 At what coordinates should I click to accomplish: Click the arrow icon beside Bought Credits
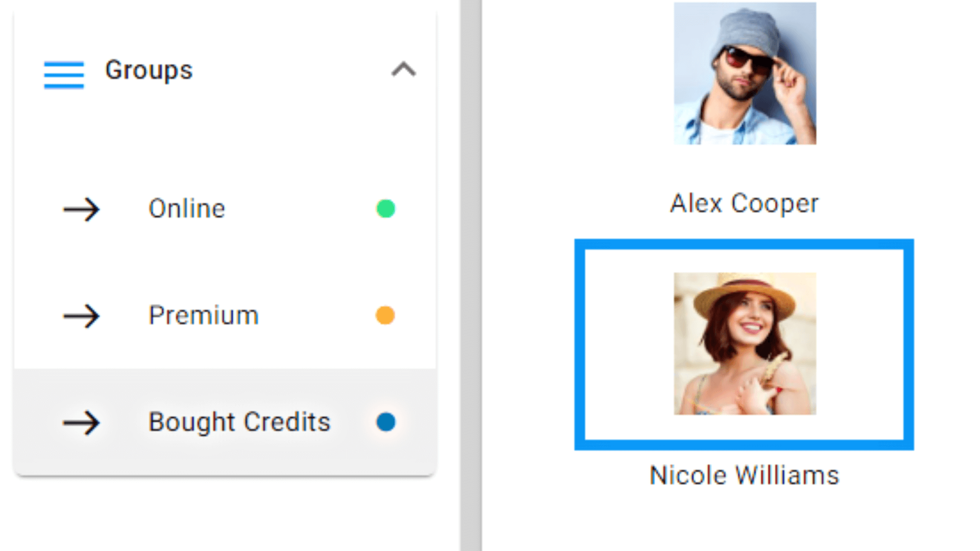click(81, 422)
